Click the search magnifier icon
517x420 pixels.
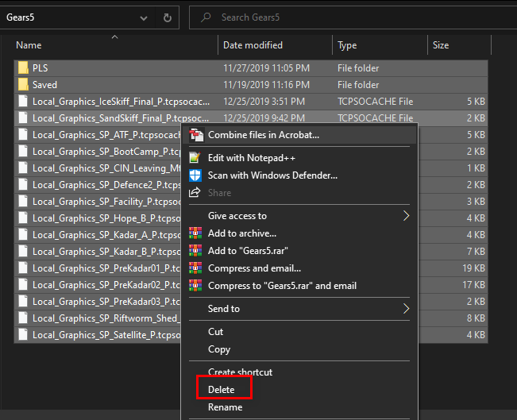[x=205, y=17]
